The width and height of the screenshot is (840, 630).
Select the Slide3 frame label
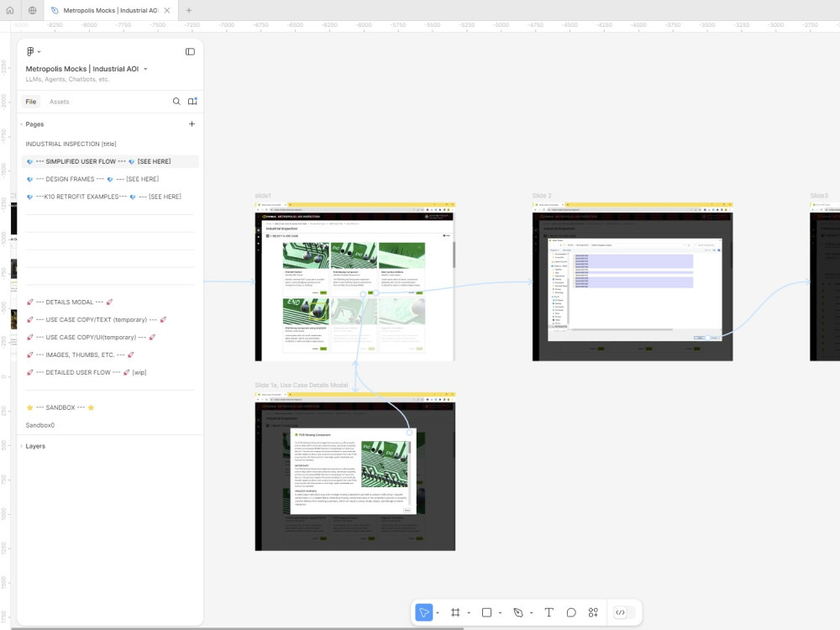coord(818,196)
